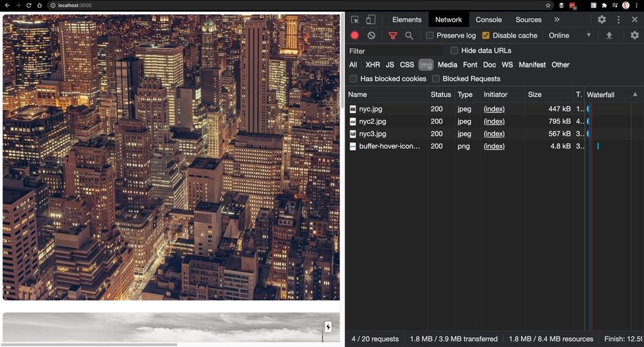
Task: Switch to the Console tab
Action: 489,19
